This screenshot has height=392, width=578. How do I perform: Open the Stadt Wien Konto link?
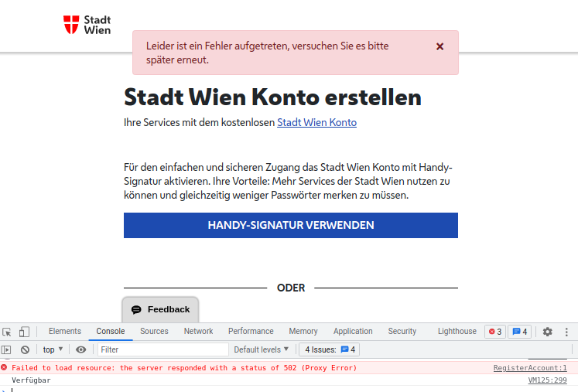316,122
